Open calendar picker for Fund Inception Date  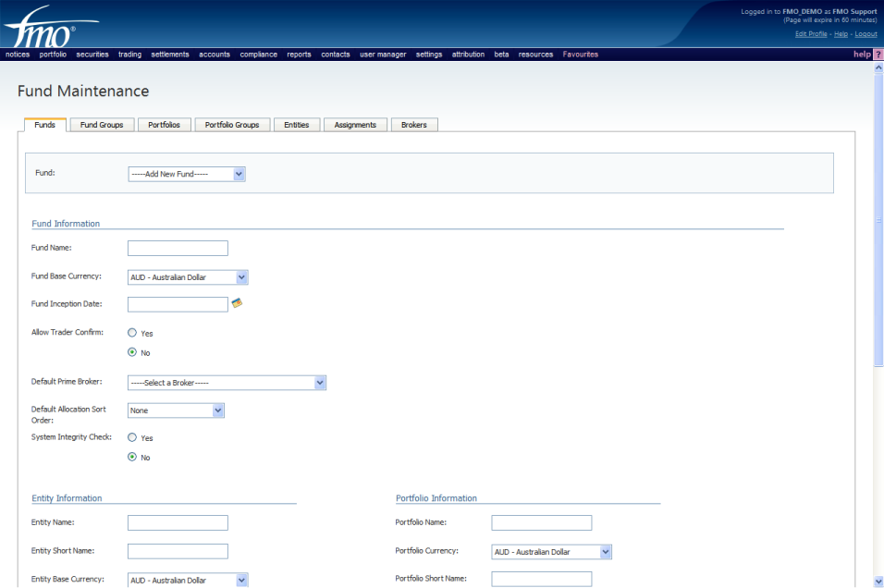[237, 303]
